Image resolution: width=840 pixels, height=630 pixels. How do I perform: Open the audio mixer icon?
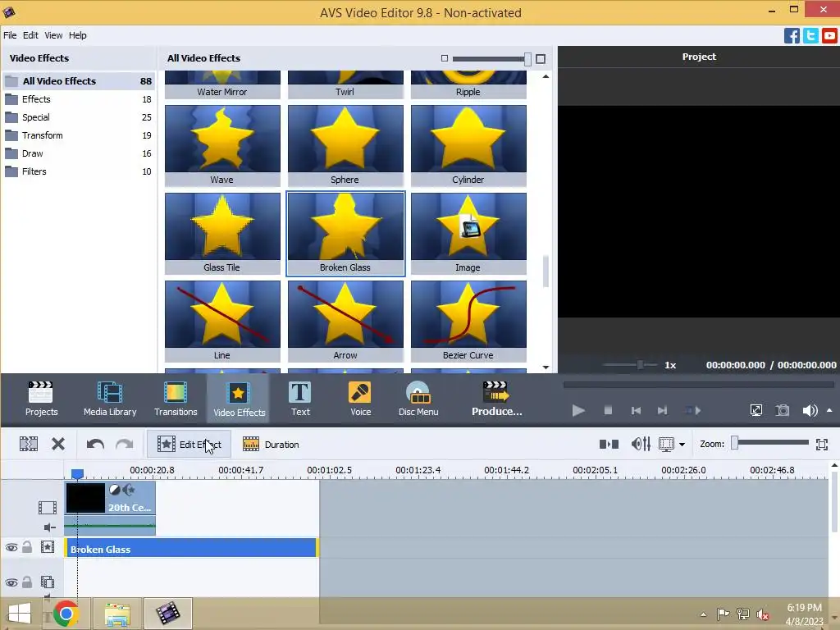coord(641,444)
